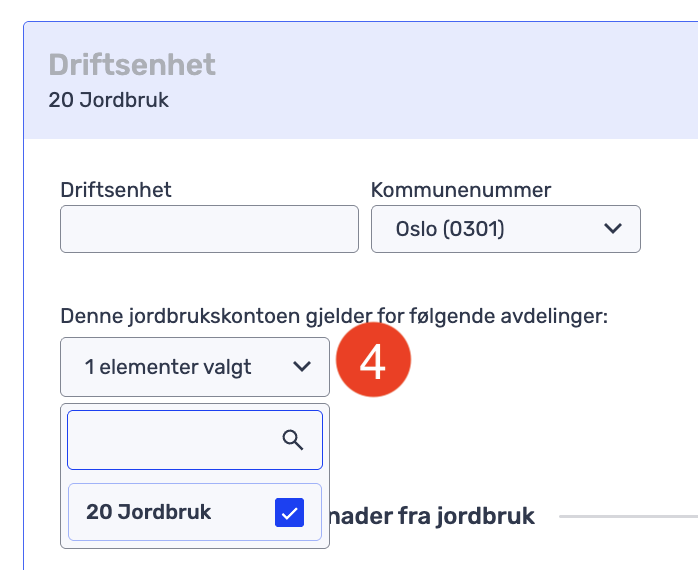Collapse the '1 elementer valgt' dropdown
Image resolution: width=698 pixels, height=570 pixels.
point(195,367)
